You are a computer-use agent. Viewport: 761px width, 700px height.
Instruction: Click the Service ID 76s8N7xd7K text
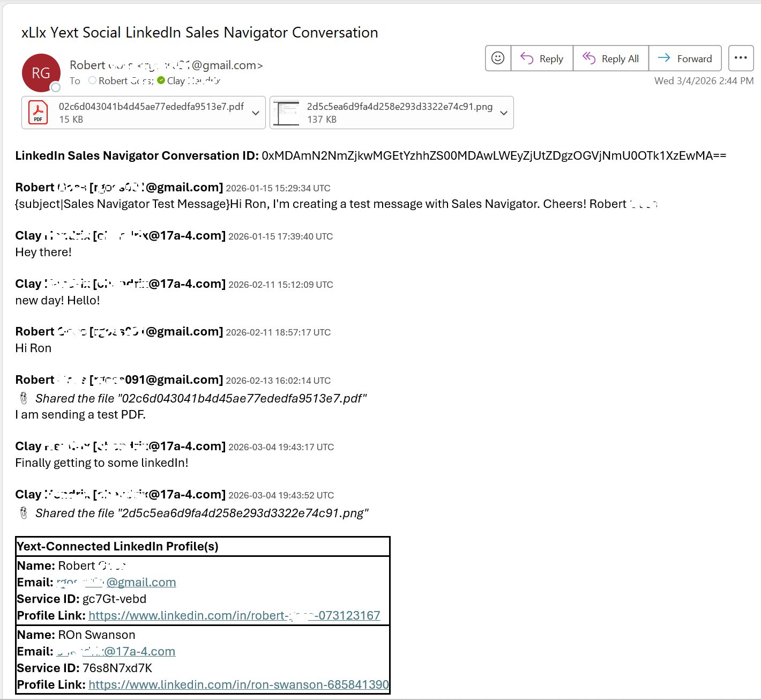pyautogui.click(x=85, y=668)
